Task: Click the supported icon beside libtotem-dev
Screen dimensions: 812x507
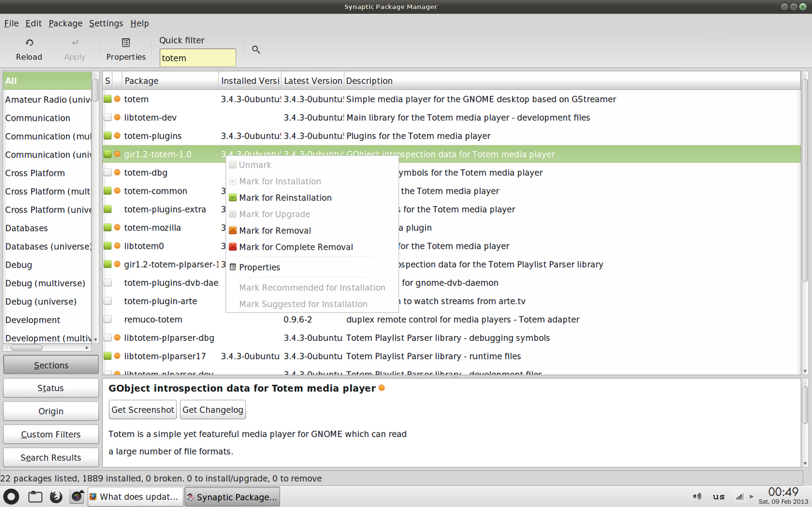Action: tap(117, 117)
